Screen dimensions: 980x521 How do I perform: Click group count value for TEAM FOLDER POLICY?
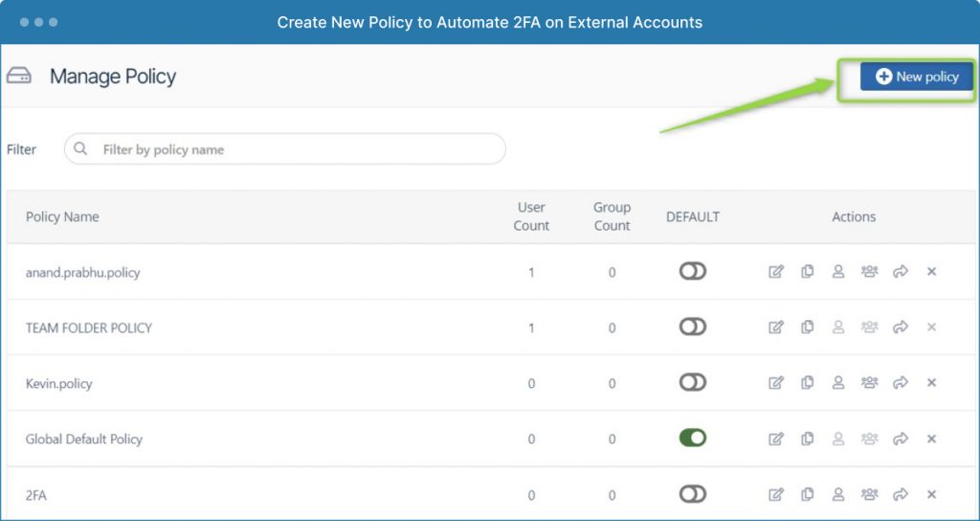click(612, 328)
